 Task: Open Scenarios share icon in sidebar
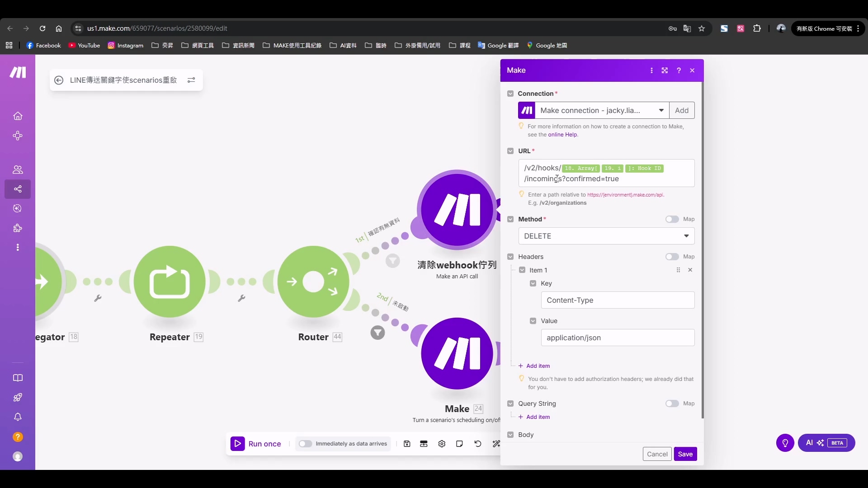click(18, 189)
